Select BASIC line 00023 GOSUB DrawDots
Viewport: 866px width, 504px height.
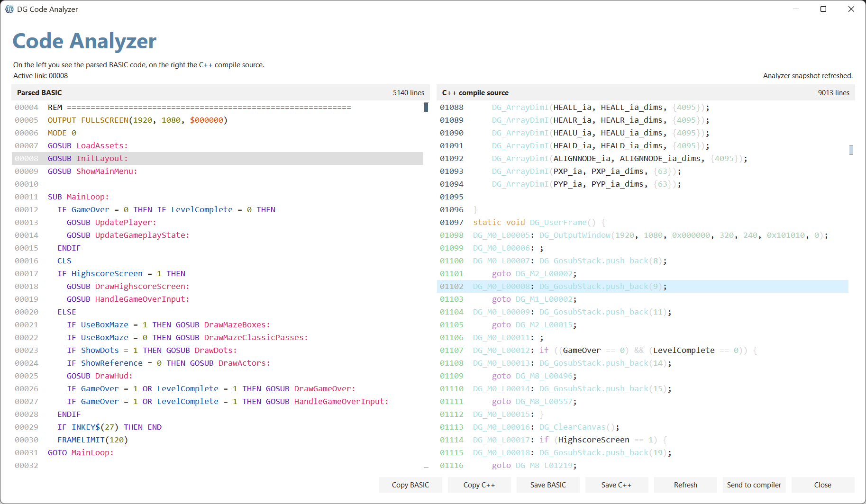[x=218, y=350]
